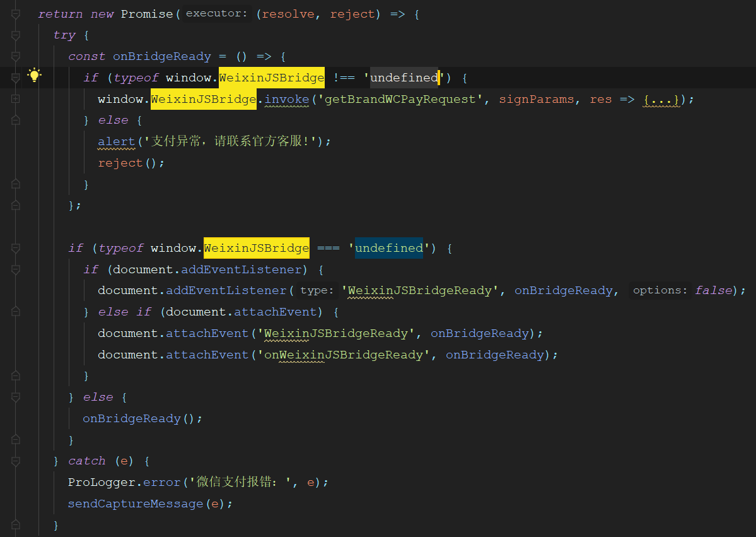Click the 'options:' inlay hint before false

pos(660,290)
